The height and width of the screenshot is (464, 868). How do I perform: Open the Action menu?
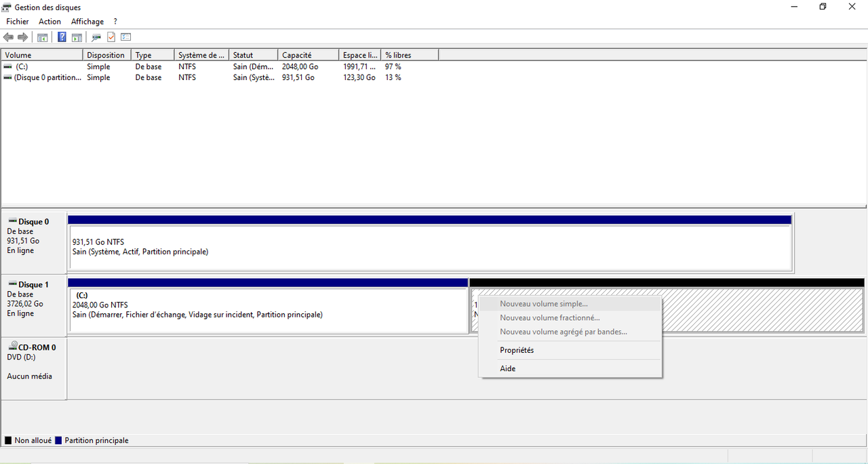tap(50, 22)
